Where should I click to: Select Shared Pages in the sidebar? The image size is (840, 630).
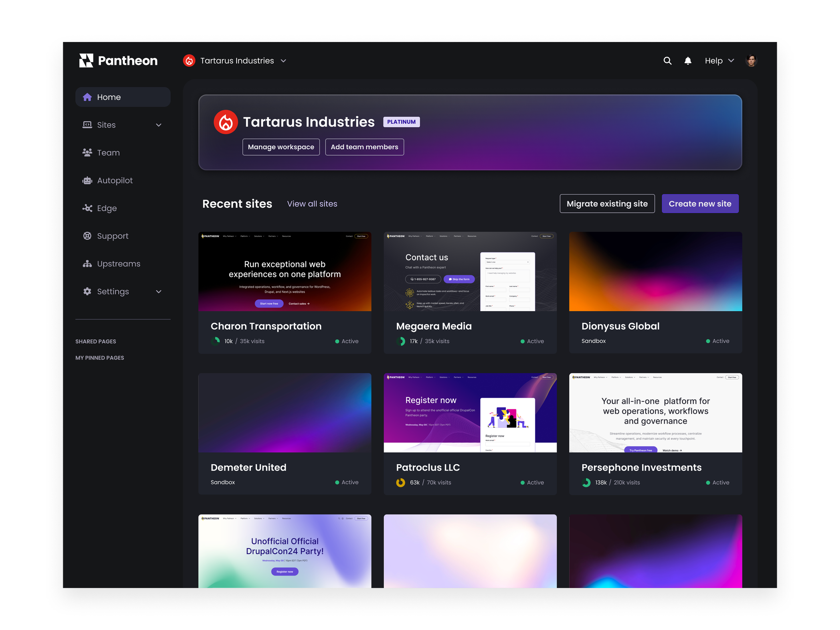coord(95,341)
